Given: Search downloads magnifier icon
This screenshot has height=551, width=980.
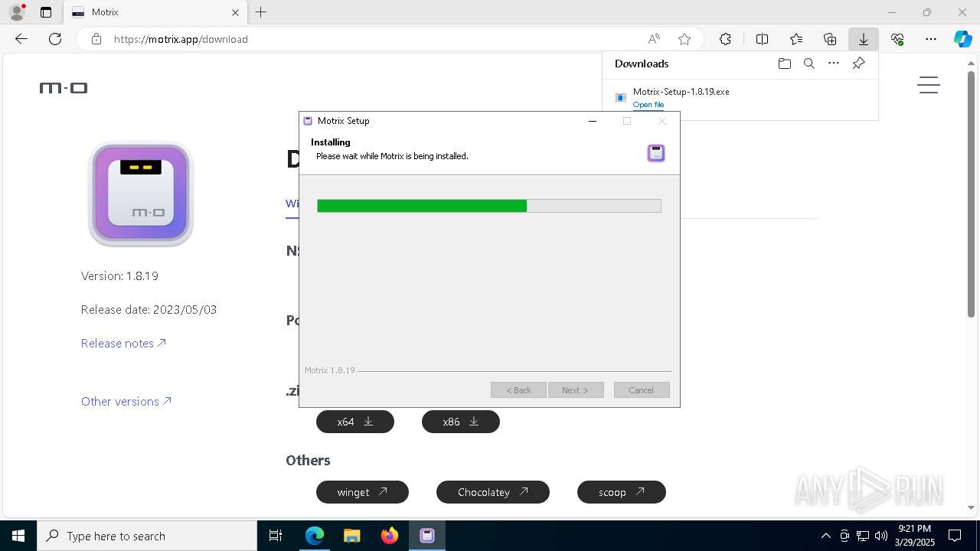Looking at the screenshot, I should (x=809, y=64).
